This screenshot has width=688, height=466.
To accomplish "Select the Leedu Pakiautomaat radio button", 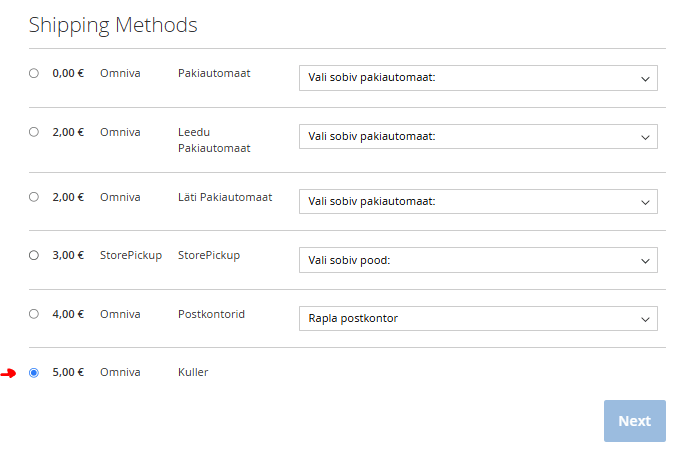I will [x=34, y=132].
